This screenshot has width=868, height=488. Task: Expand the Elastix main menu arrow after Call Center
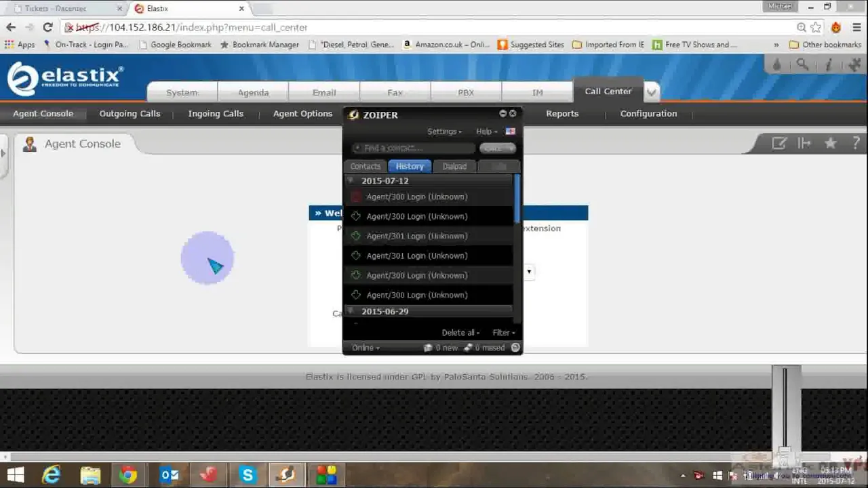[651, 91]
